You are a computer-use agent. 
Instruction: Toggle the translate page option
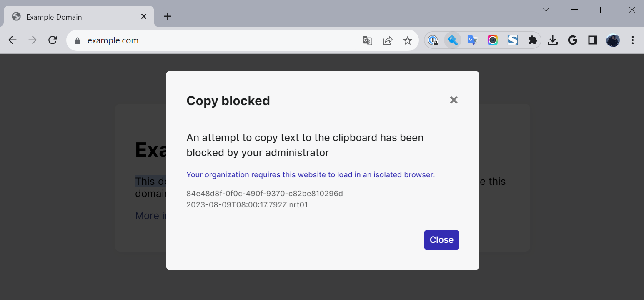(x=367, y=40)
